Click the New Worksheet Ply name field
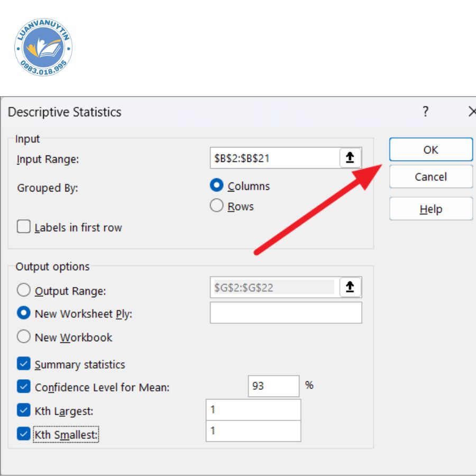Image resolution: width=476 pixels, height=476 pixels. point(286,313)
